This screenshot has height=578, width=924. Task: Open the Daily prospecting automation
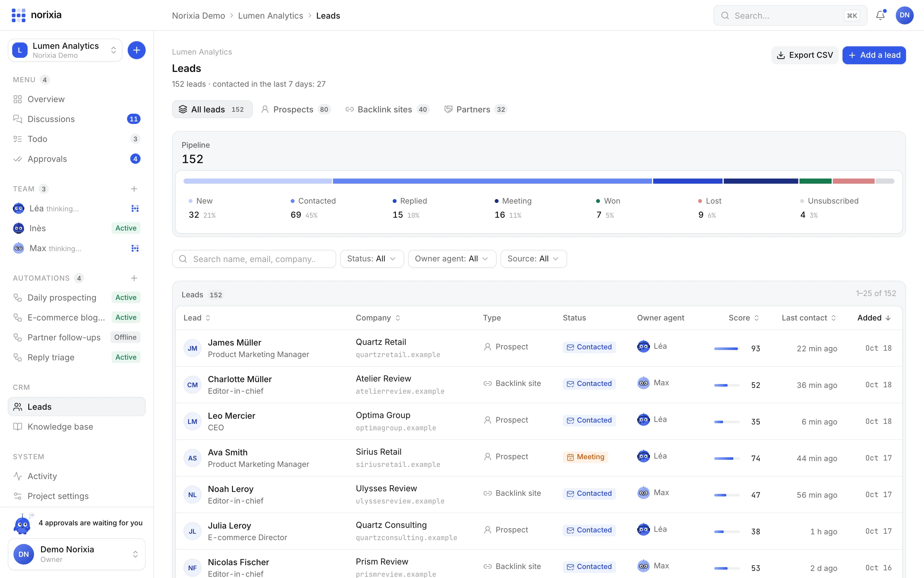pos(77,297)
